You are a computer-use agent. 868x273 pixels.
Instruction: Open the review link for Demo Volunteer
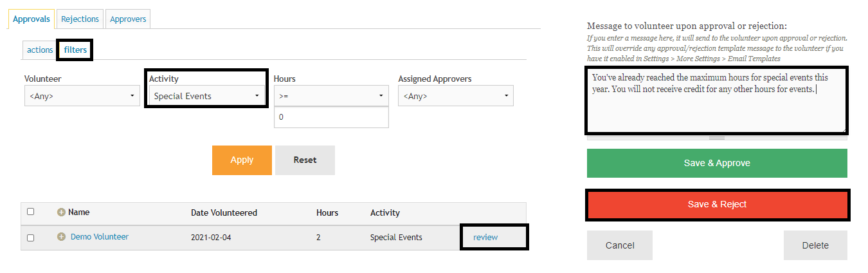point(485,237)
